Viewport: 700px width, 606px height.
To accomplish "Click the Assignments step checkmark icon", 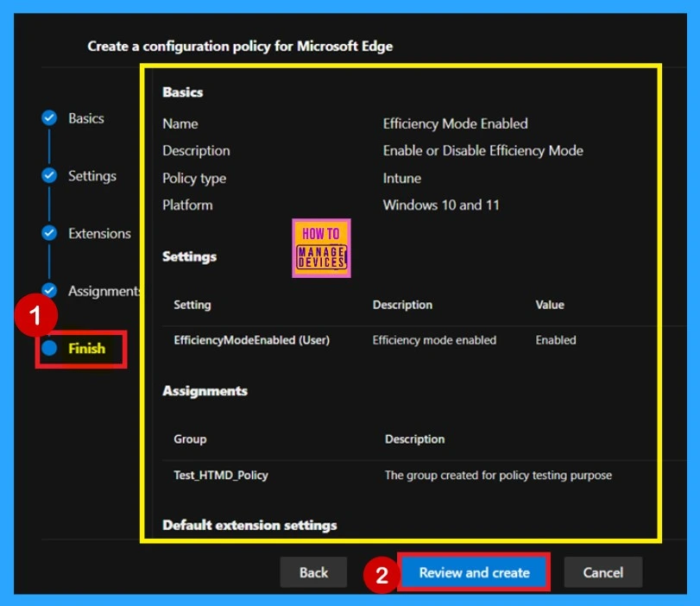I will coord(49,291).
